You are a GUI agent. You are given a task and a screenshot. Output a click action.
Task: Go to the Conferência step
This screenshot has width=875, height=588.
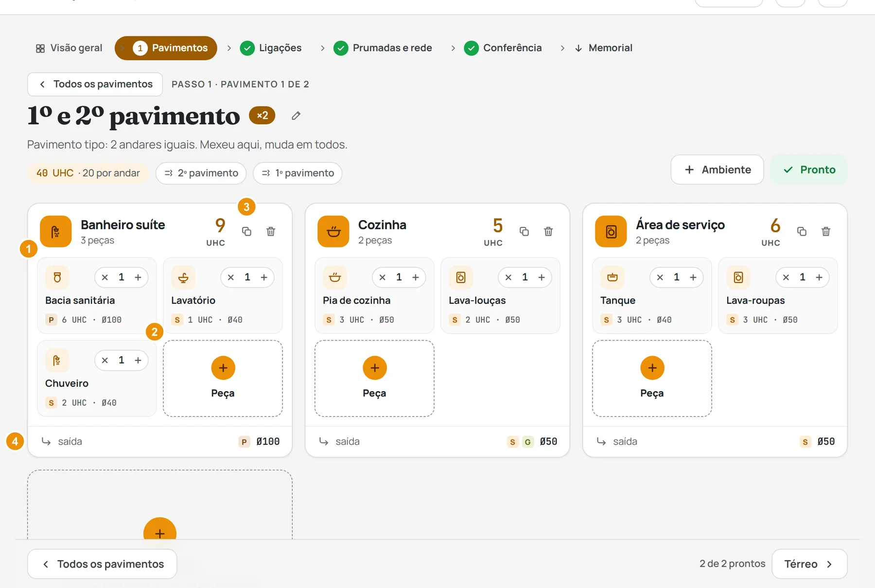tap(503, 48)
